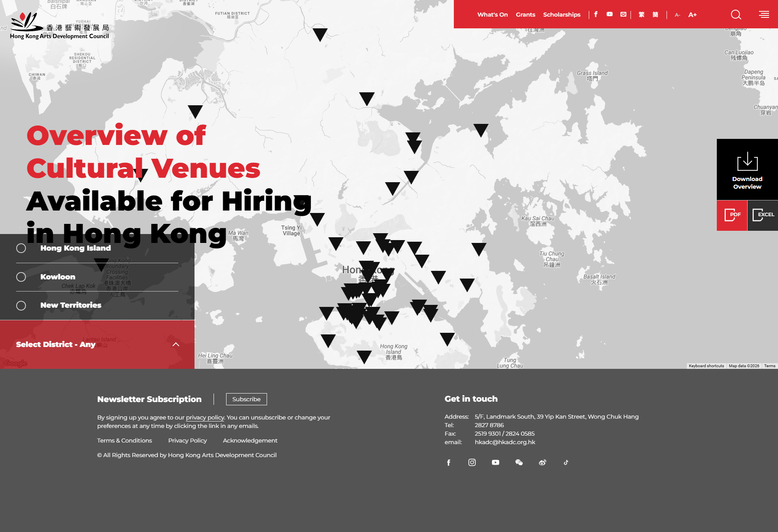Increase font size with A+ button
The image size is (778, 532).
click(x=693, y=15)
